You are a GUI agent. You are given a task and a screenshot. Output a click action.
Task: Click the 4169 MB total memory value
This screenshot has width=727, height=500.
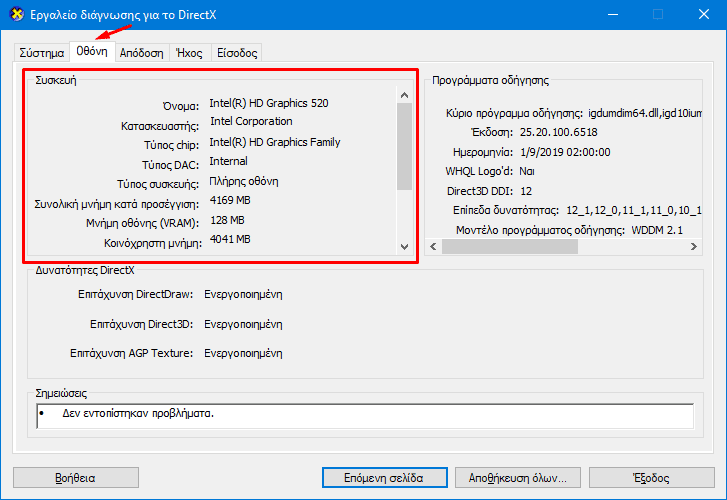230,200
